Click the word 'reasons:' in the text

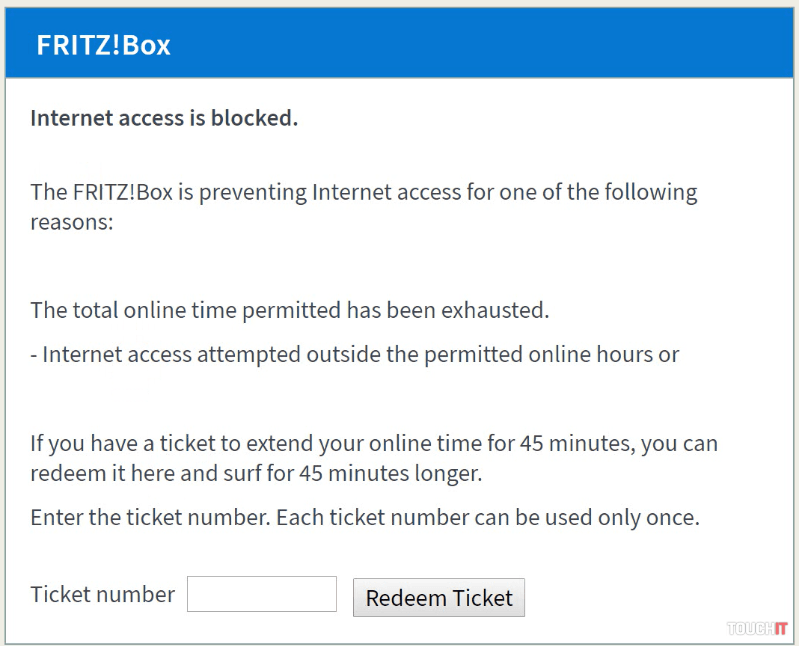click(x=72, y=221)
